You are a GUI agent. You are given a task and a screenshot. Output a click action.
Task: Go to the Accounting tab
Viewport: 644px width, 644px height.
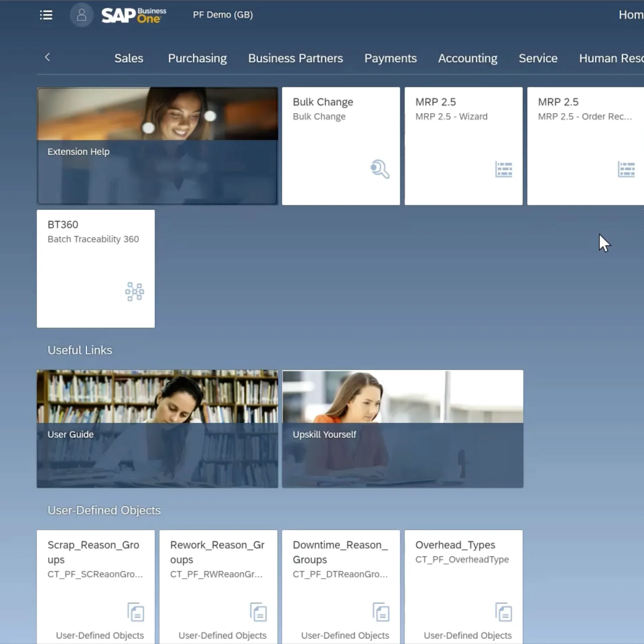(x=467, y=58)
